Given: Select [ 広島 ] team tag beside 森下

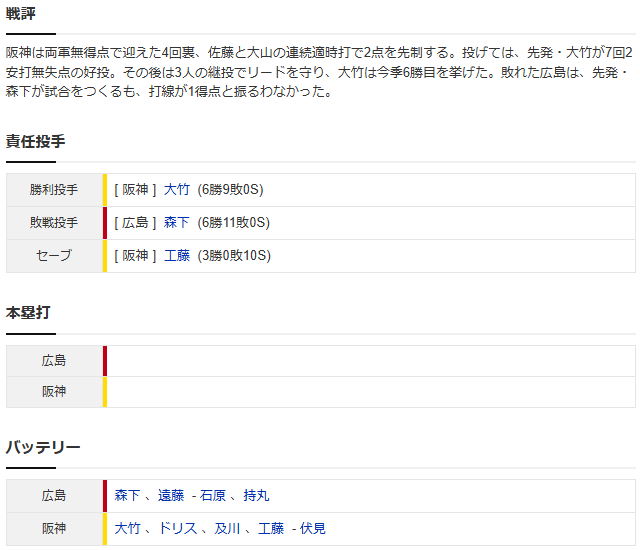Looking at the screenshot, I should [135, 223].
